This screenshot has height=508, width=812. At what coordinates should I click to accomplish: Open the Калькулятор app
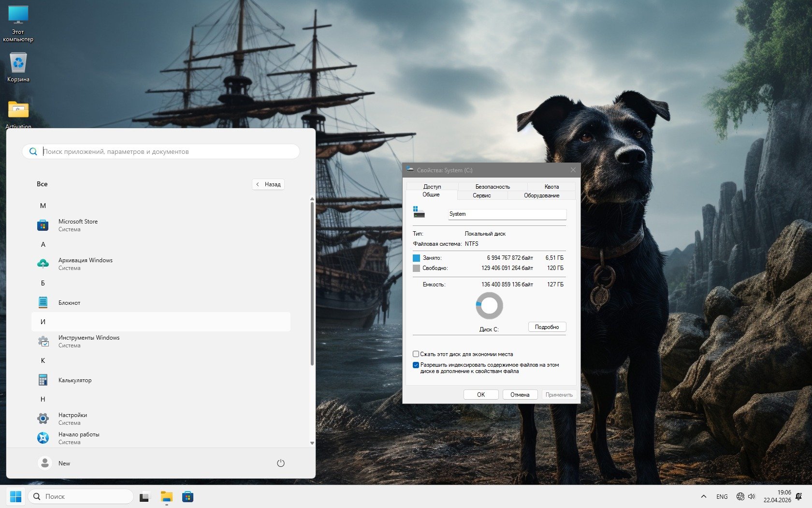pos(74,380)
